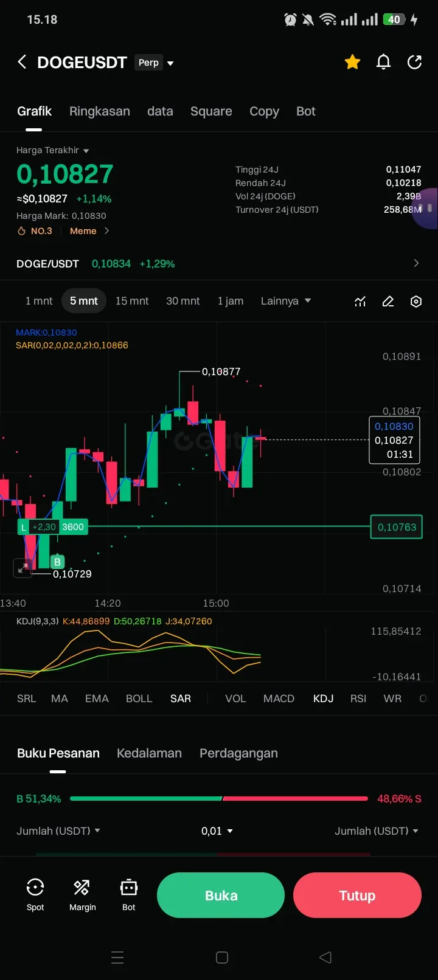Image resolution: width=438 pixels, height=980 pixels.
Task: Toggle SRL indicator
Action: 26,699
